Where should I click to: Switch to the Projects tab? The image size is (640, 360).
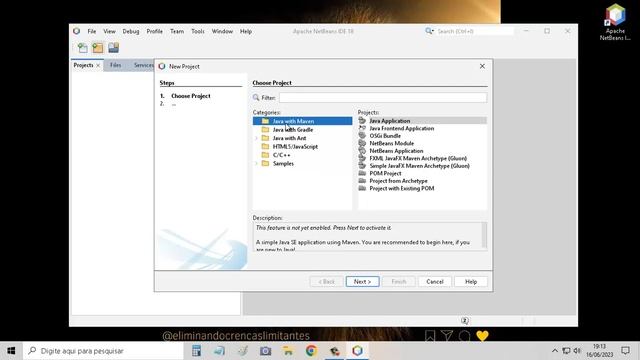[x=83, y=65]
